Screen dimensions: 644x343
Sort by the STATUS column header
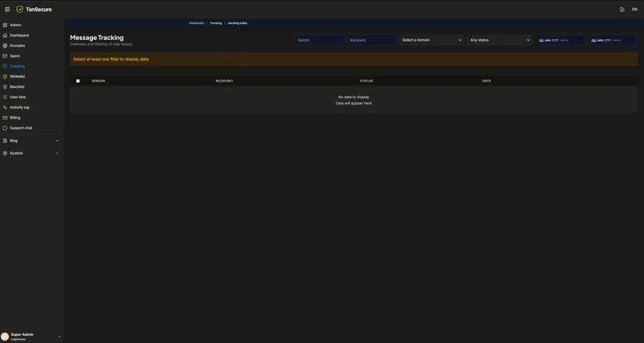click(x=366, y=81)
